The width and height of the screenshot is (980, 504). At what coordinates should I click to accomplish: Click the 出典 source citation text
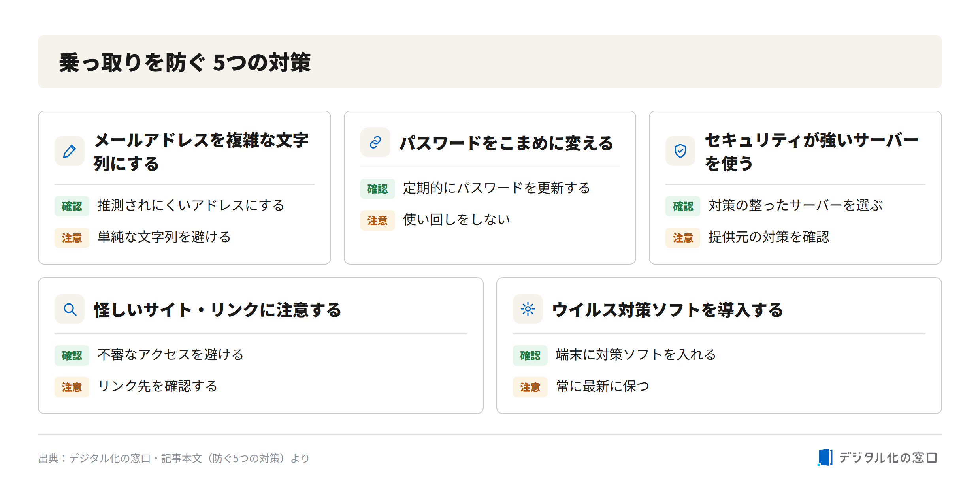tap(174, 458)
